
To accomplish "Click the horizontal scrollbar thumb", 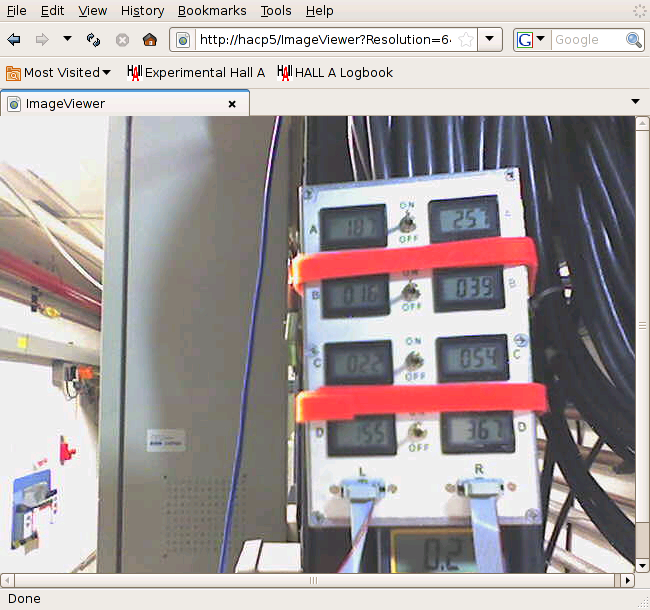I will (314, 580).
